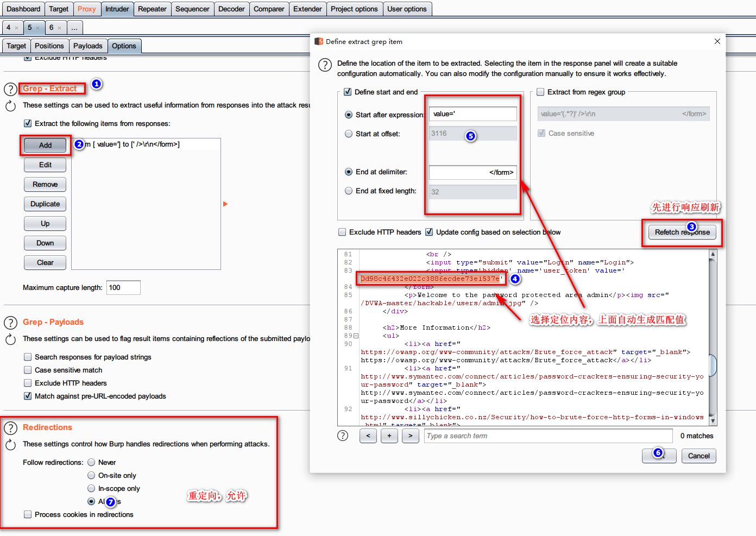The image size is (756, 536).
Task: Click Refetch response button
Action: pyautogui.click(x=682, y=232)
